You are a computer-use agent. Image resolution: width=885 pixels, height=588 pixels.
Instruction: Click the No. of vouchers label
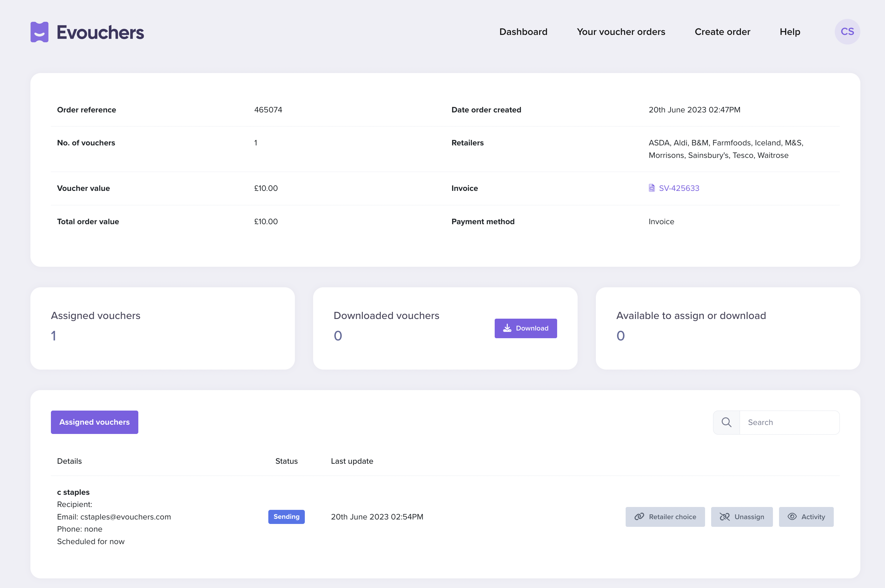[x=86, y=143]
